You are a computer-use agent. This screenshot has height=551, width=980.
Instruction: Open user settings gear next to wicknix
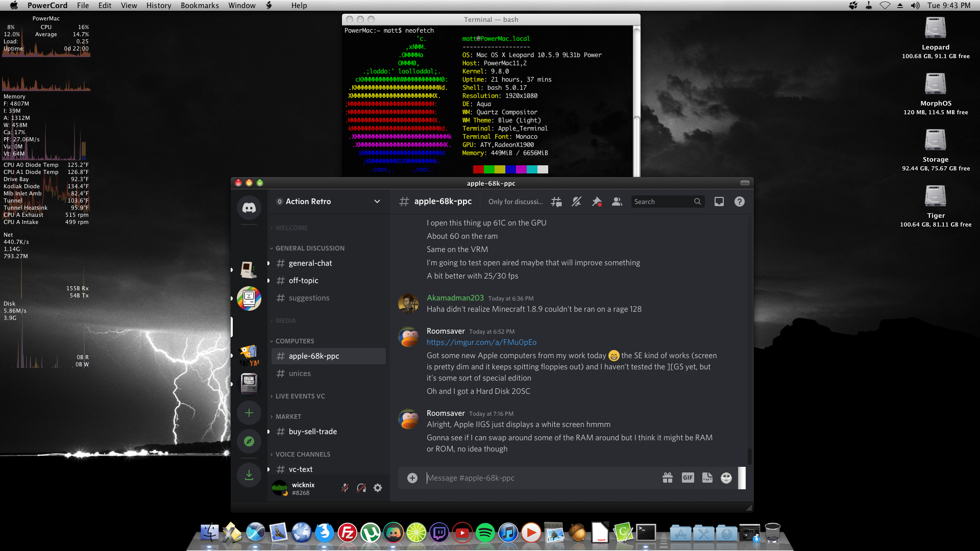tap(378, 488)
